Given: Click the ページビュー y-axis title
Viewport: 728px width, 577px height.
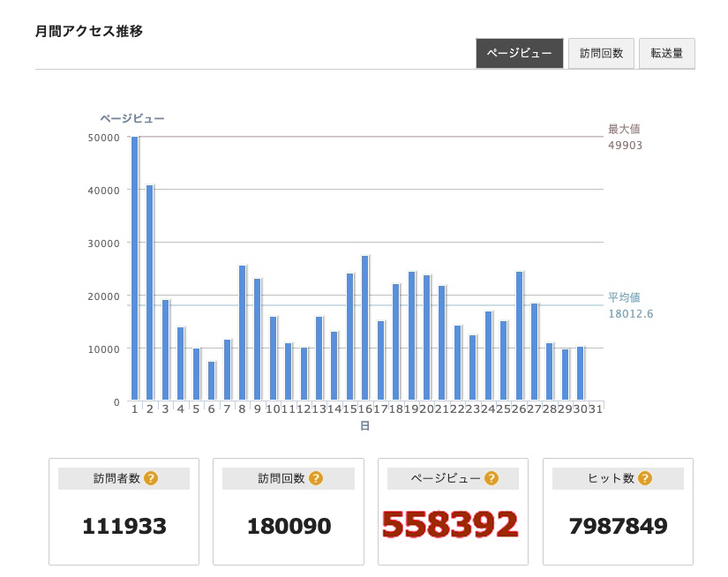Looking at the screenshot, I should coord(132,118).
